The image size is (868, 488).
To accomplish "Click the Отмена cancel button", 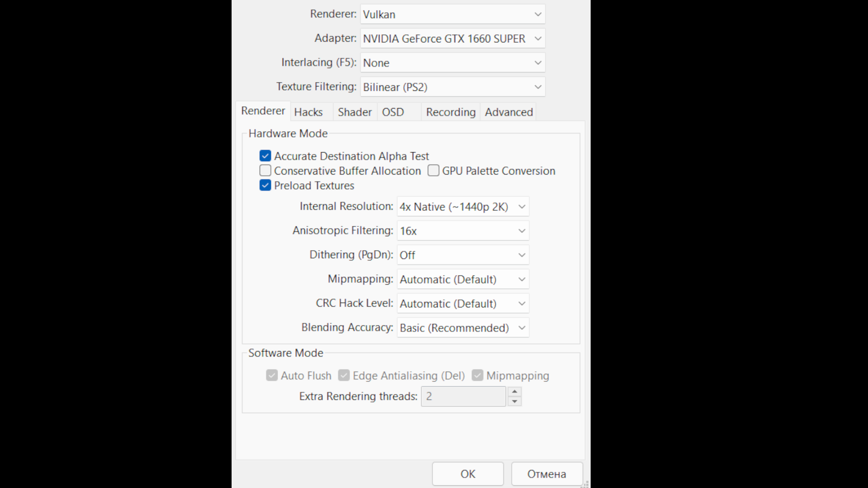I will coord(547,474).
